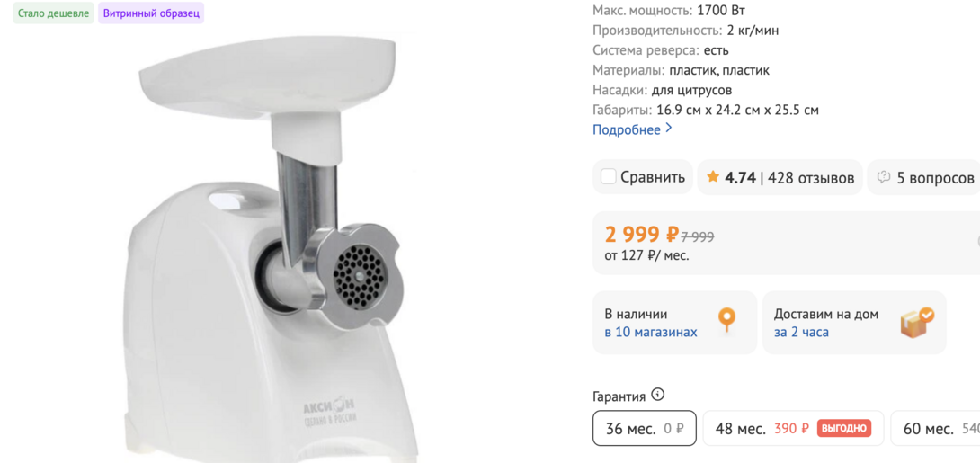Viewport: 980px width, 463px height.
Task: Open the 428 отзывов reviews
Action: (x=811, y=177)
